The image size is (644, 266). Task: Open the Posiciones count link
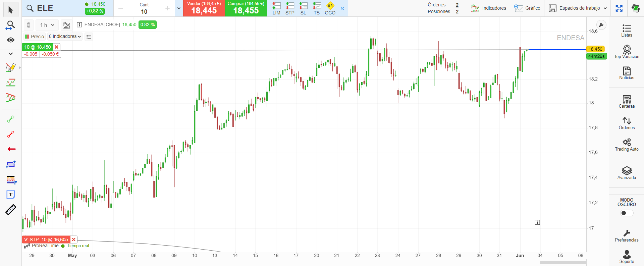[457, 12]
